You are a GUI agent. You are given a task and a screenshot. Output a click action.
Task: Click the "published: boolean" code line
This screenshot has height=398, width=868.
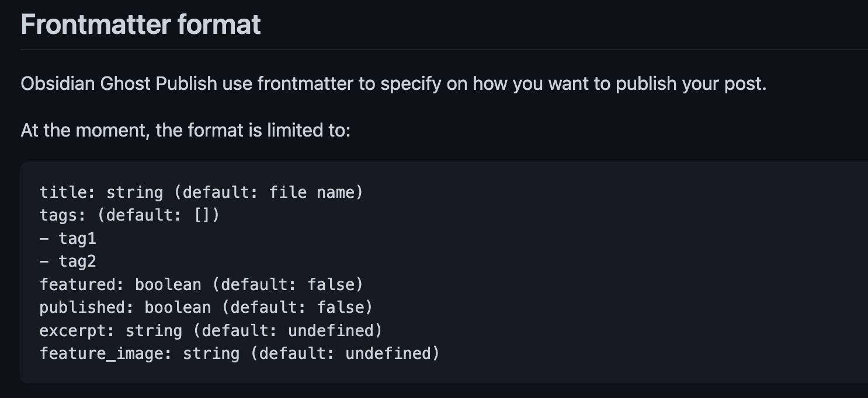206,307
